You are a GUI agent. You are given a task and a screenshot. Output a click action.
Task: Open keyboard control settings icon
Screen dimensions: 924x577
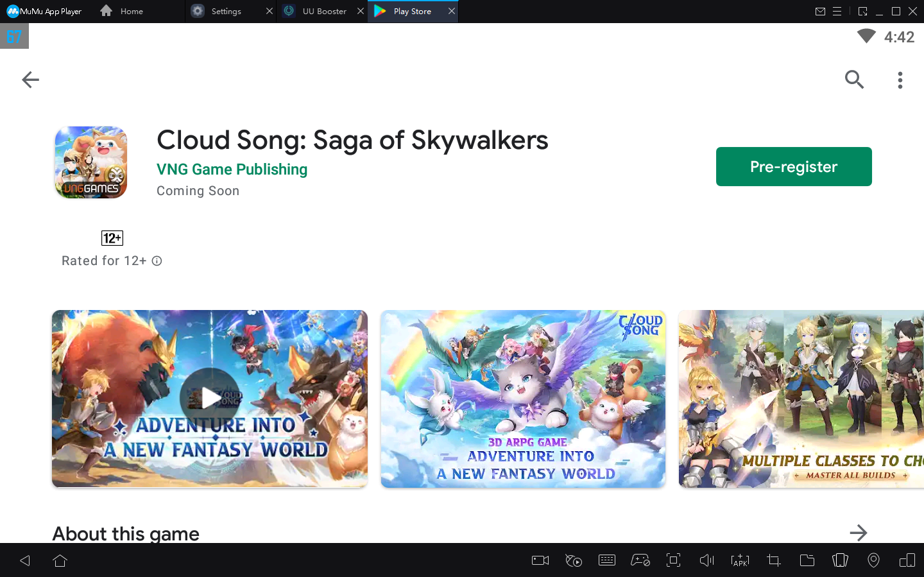pos(607,560)
